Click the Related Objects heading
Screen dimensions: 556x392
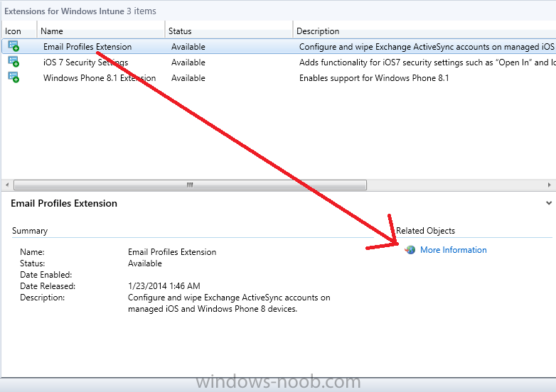[x=425, y=231]
